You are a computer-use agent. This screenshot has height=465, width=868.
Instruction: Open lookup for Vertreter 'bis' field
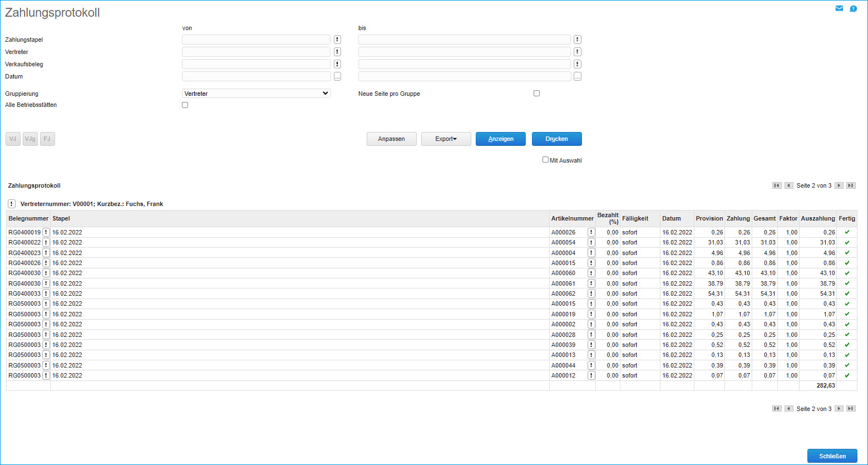coord(578,52)
